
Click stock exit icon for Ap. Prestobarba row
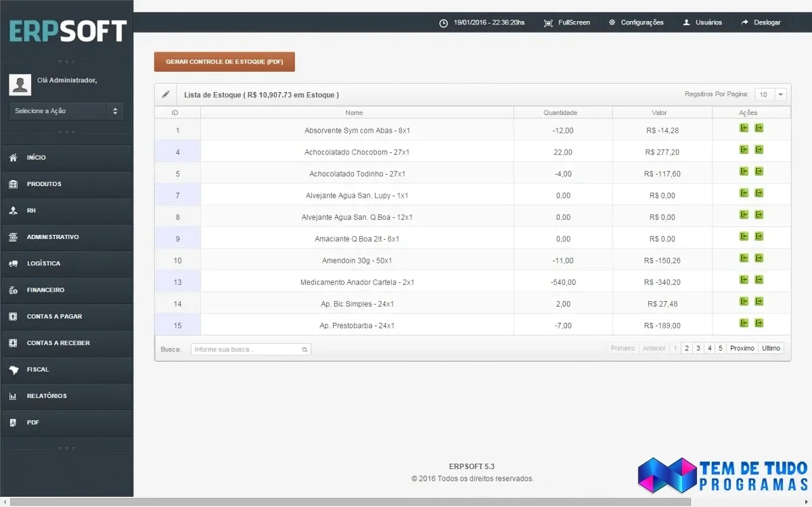click(x=759, y=323)
